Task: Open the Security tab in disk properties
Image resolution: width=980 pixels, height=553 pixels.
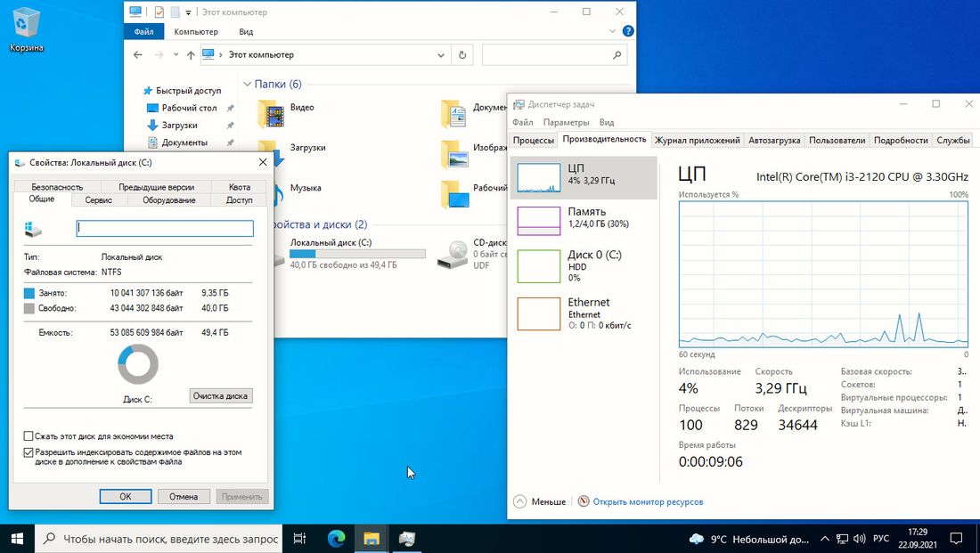Action: click(57, 187)
